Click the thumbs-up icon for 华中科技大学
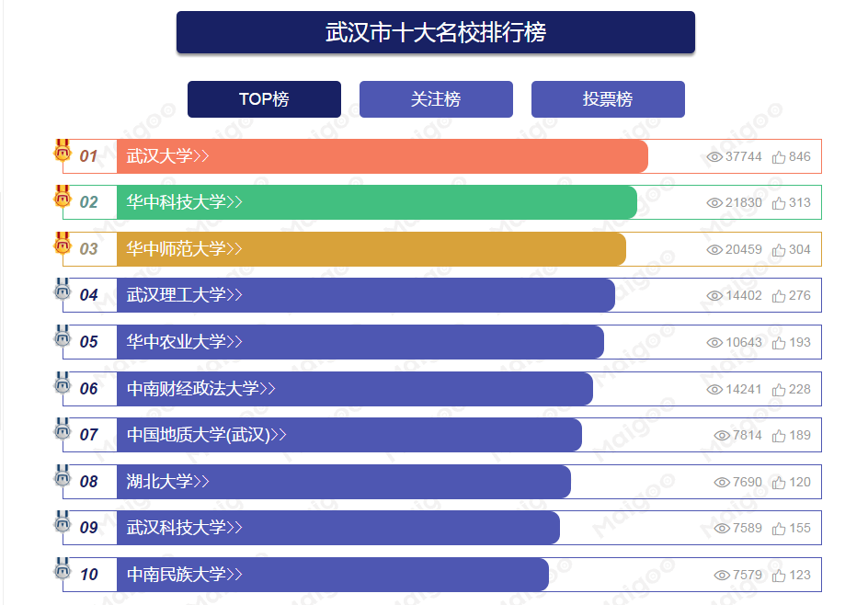This screenshot has height=605, width=868. point(778,202)
